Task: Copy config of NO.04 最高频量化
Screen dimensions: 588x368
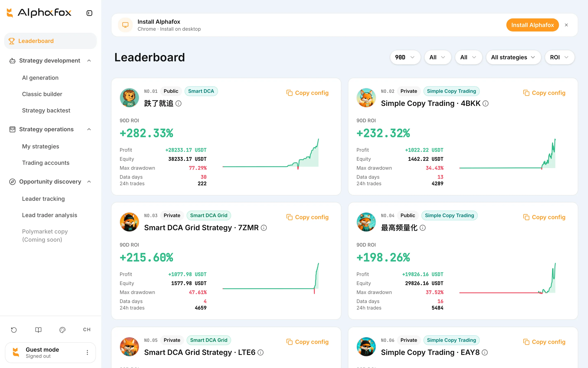Action: click(544, 217)
